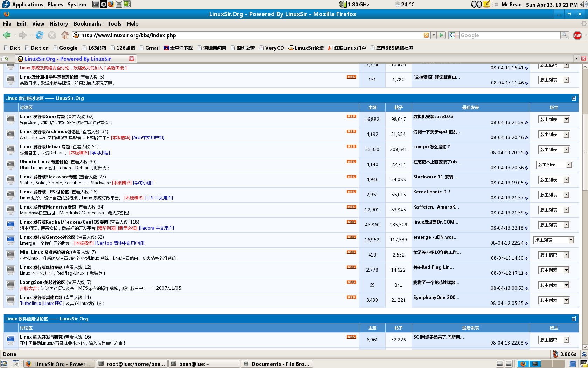Click forum status icon for Redhat/Fedora/CentOS row
The width and height of the screenshot is (588, 368).
coord(11,224)
